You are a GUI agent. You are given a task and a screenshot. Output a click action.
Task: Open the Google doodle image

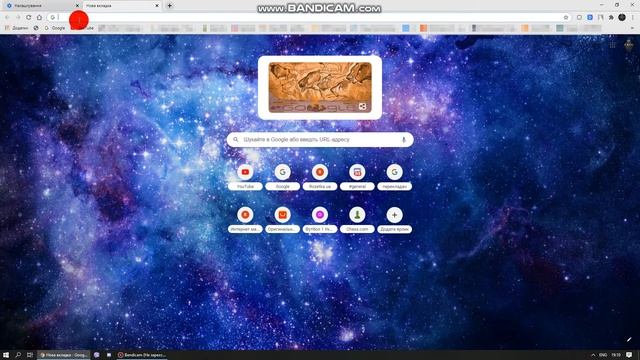pyautogui.click(x=320, y=87)
